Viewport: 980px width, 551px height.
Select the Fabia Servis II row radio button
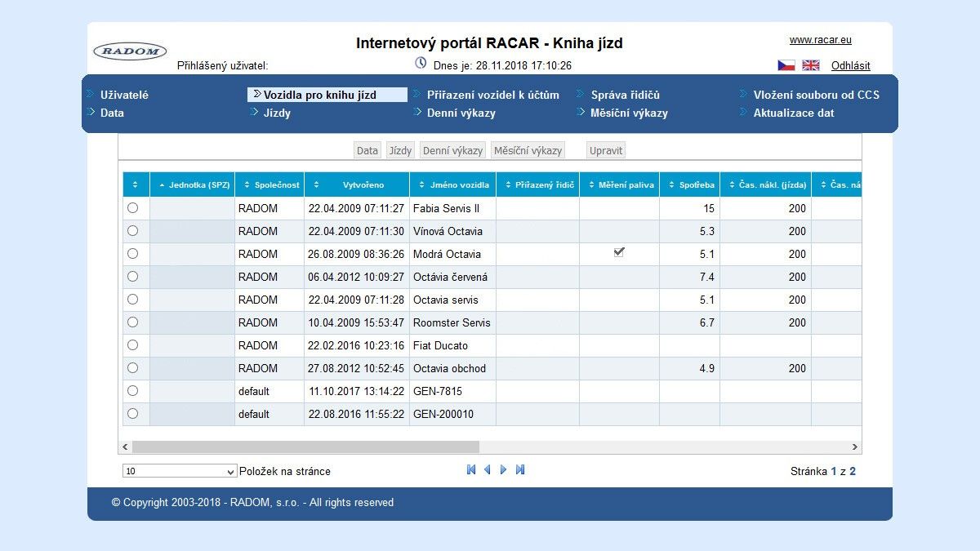[133, 208]
